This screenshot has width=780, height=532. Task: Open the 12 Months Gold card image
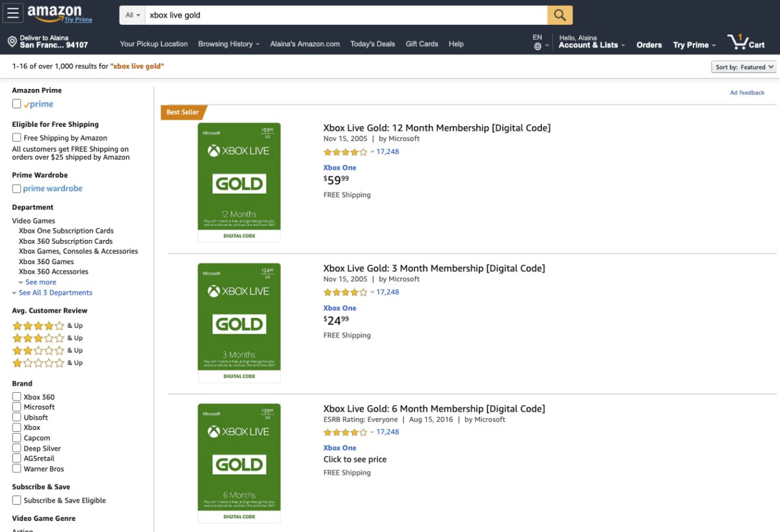pos(239,182)
